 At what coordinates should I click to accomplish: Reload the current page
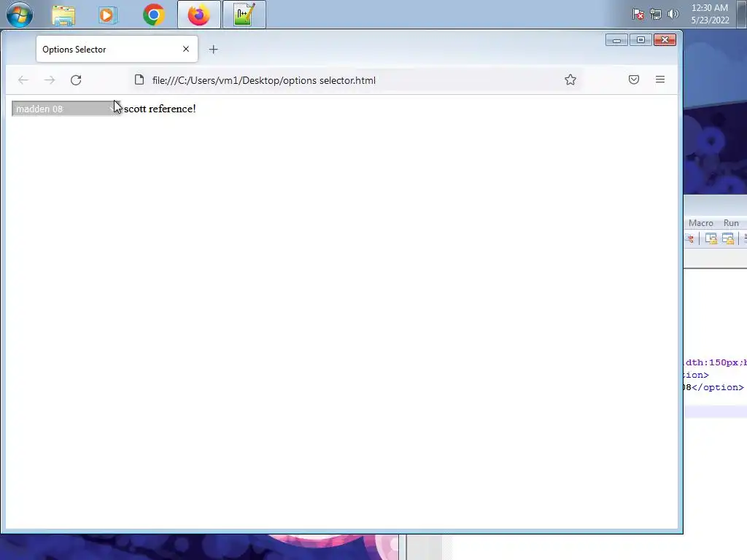click(x=76, y=80)
